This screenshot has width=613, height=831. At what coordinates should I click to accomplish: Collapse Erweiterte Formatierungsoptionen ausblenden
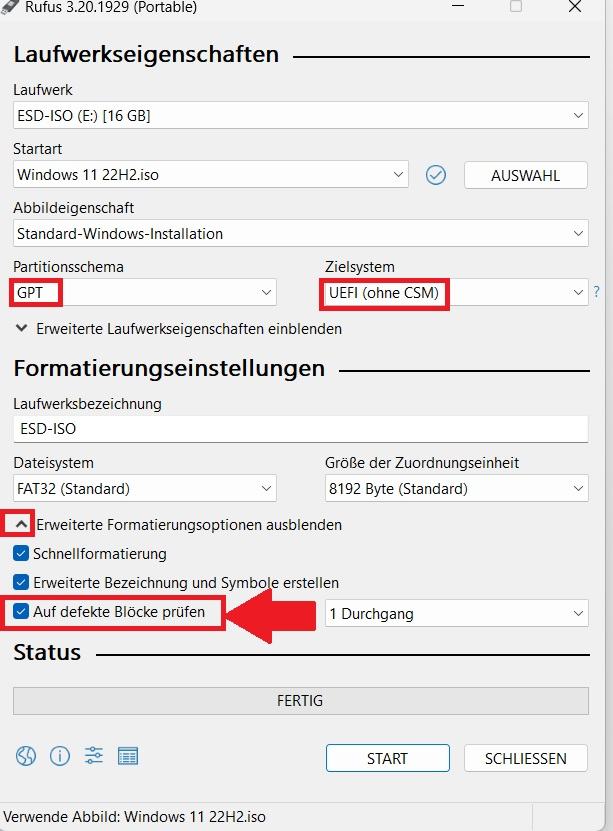(x=179, y=525)
